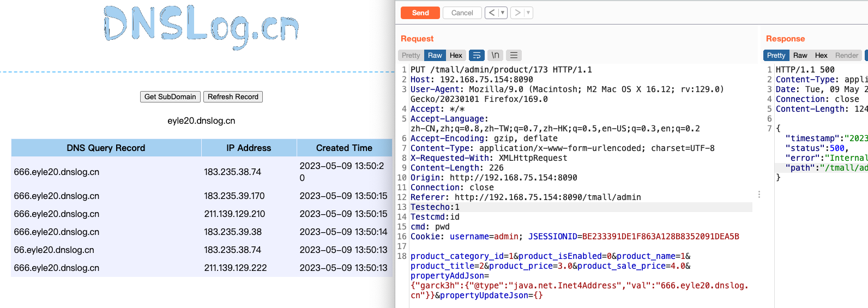Click the Cookie header with JSESSIONID
Screen dimensions: 868x308
pyautogui.click(x=575, y=236)
